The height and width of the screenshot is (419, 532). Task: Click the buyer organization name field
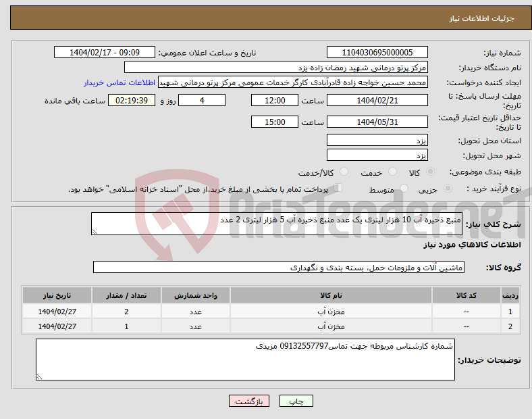(276, 67)
